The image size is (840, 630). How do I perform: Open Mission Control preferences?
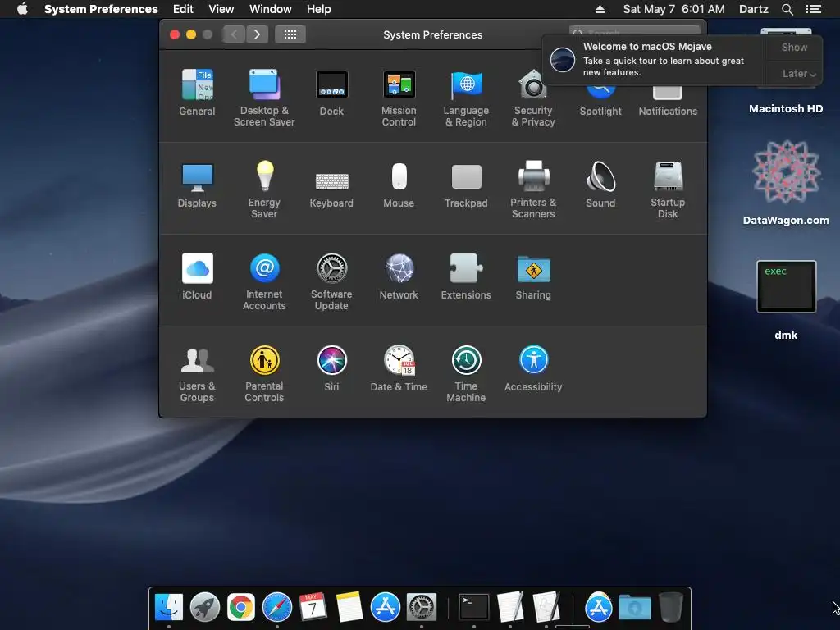[x=399, y=98]
